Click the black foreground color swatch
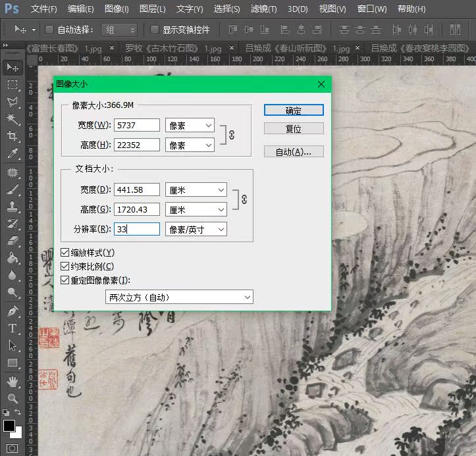Viewport: 476px width, 456px height. point(9,425)
